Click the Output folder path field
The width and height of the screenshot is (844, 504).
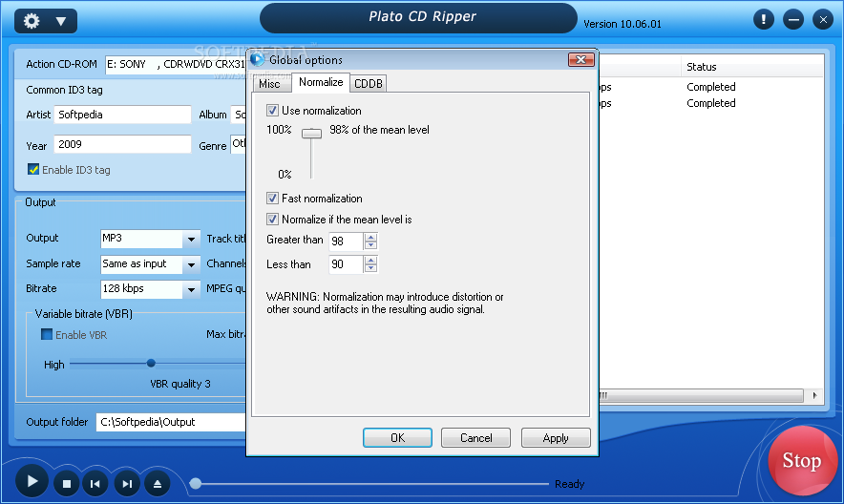click(171, 422)
